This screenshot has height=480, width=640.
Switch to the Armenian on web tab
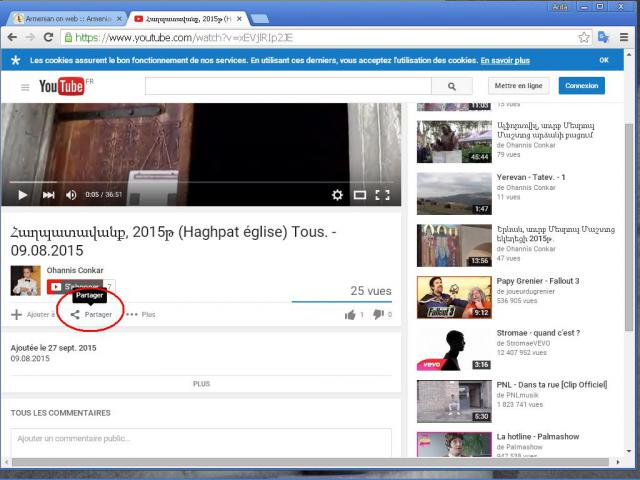point(67,19)
